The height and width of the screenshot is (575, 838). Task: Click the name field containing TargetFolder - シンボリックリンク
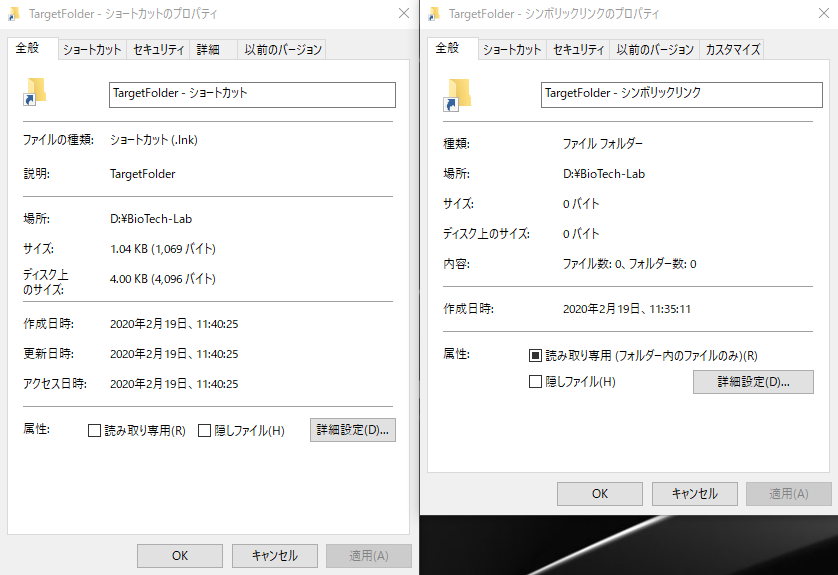coord(681,95)
